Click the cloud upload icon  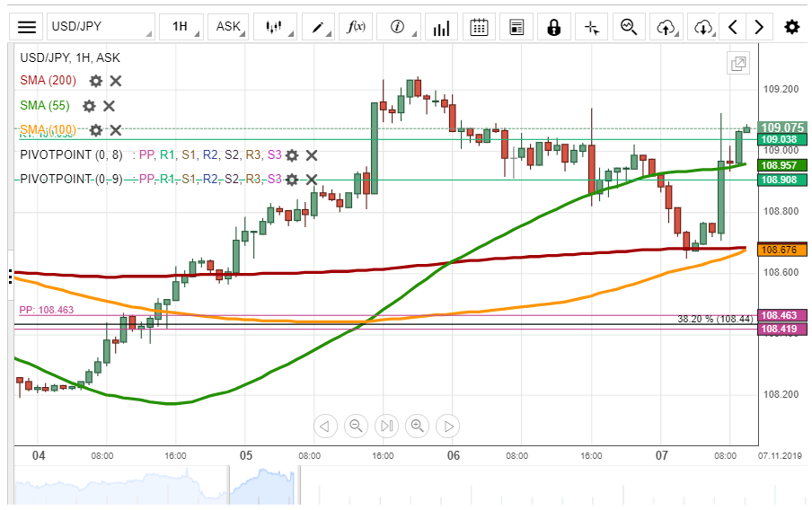(x=666, y=27)
